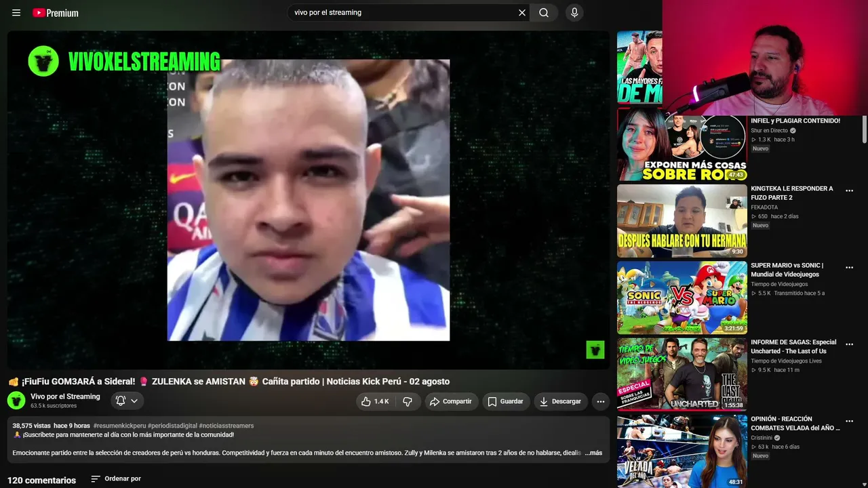Click the video title '¡FiuFiu GOM3ARÁ a Sideral!'
Image resolution: width=868 pixels, height=488 pixels.
229,382
